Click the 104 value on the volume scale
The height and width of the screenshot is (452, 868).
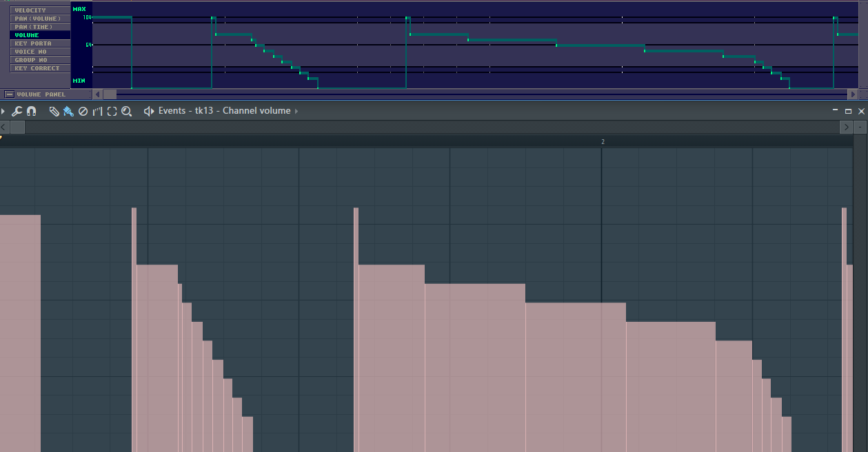click(88, 17)
